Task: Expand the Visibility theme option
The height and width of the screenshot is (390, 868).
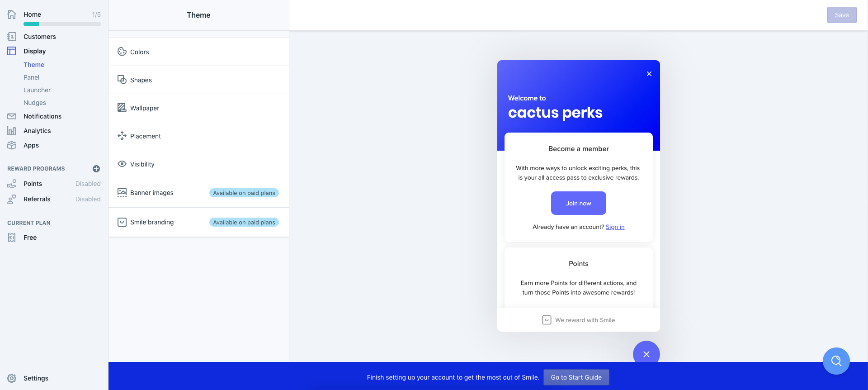Action: coord(198,164)
